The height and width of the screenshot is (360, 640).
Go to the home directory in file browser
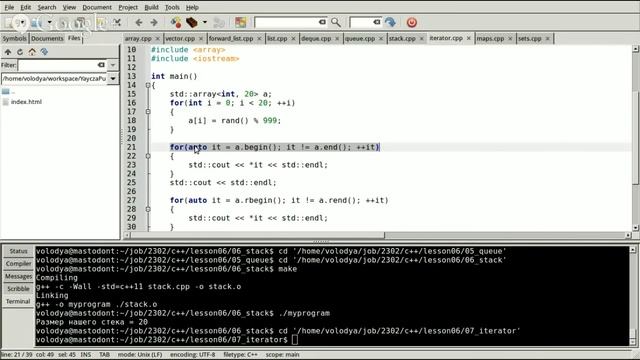[32, 52]
